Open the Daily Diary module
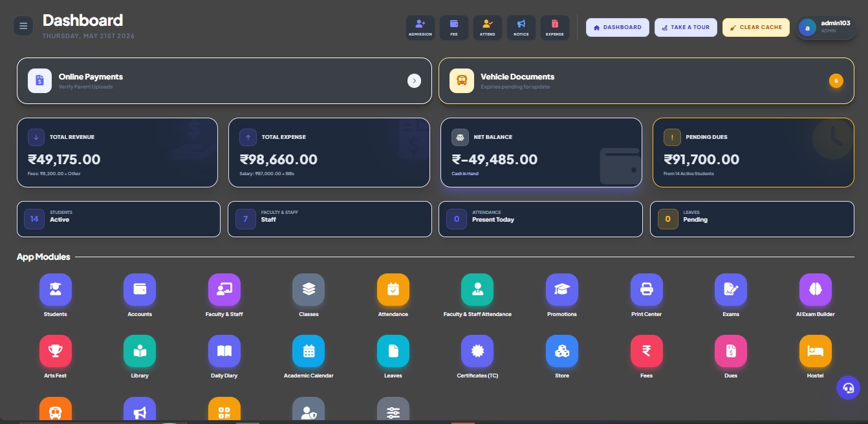 pyautogui.click(x=224, y=351)
